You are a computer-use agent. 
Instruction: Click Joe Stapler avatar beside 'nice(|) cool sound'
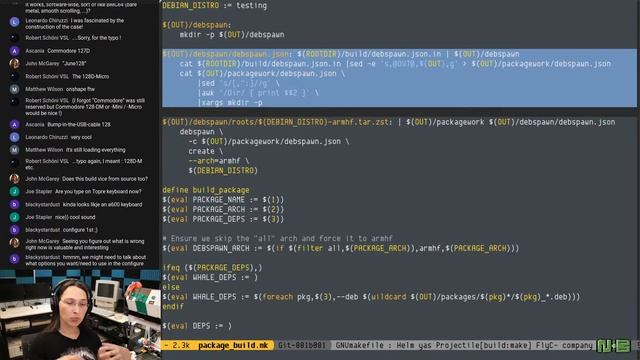pos(14,217)
